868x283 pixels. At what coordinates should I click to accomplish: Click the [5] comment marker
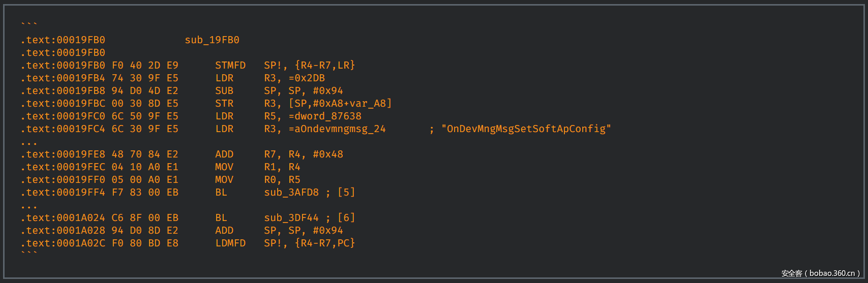(x=346, y=193)
